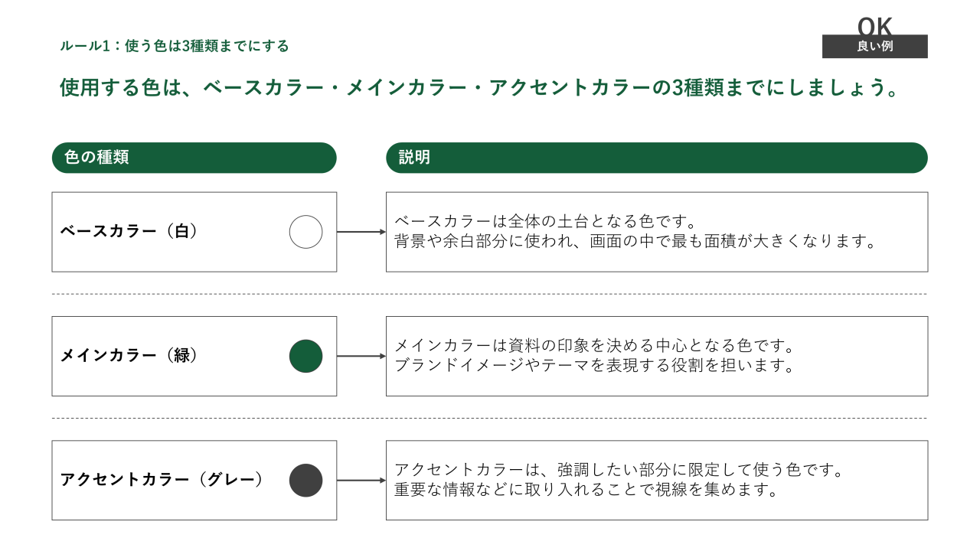Select the メインカラー（緑） label
This screenshot has width=980, height=551.
pos(129,356)
